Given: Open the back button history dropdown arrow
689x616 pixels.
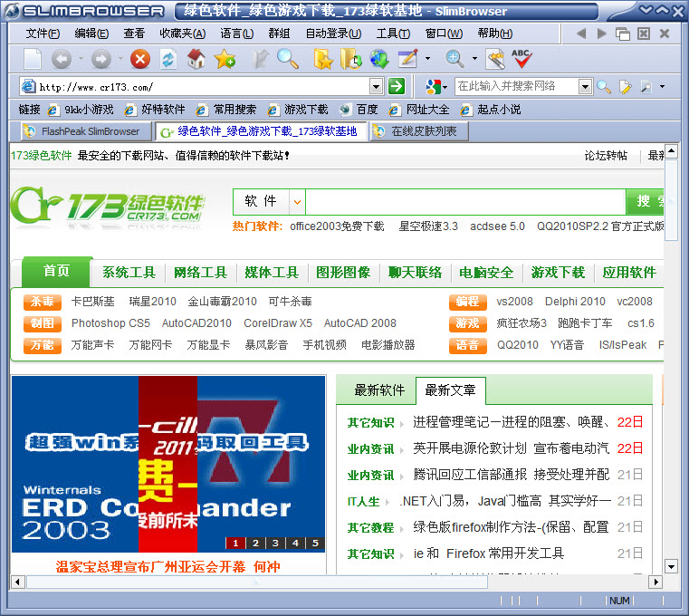Looking at the screenshot, I should (81, 58).
